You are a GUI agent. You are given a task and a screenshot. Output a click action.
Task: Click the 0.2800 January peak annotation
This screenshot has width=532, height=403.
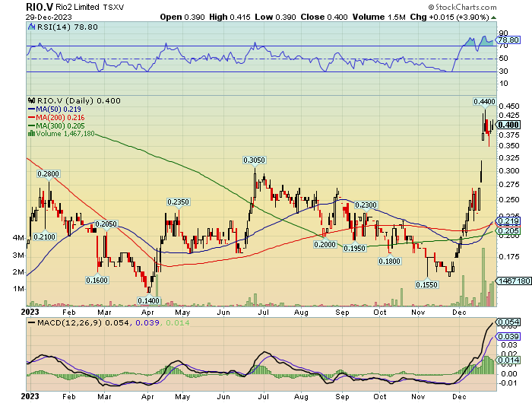48,174
